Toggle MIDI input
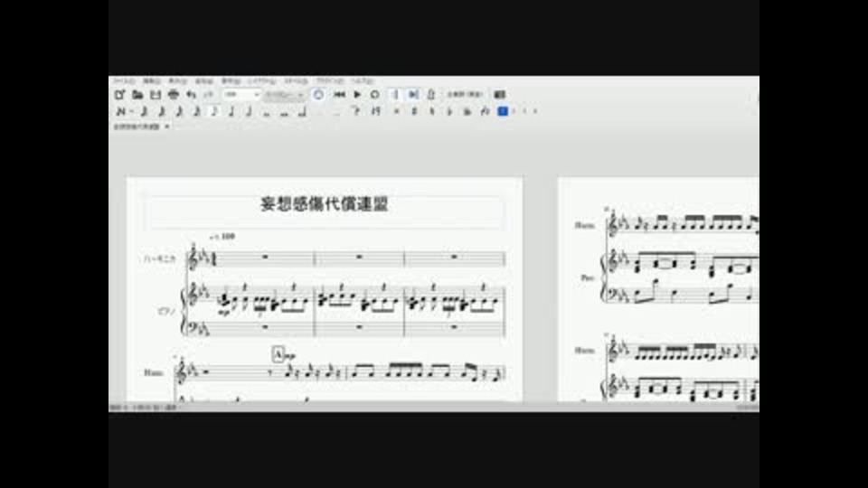This screenshot has width=868, height=488. click(318, 95)
